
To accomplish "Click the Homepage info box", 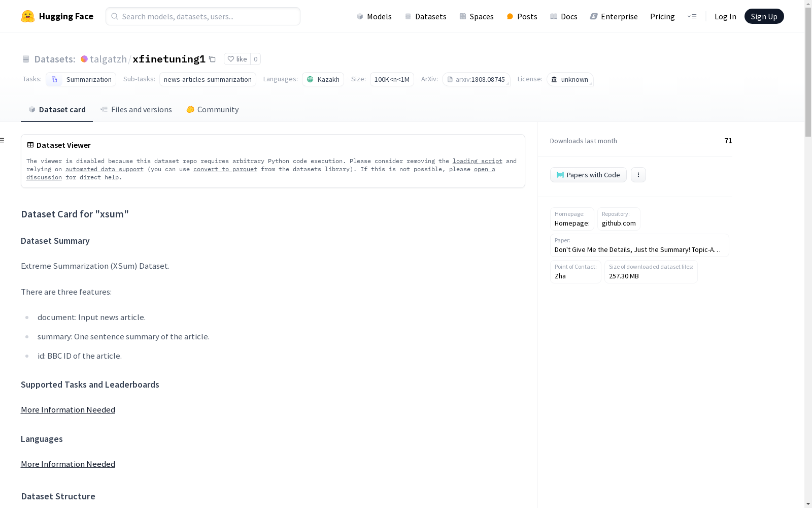I will click(x=572, y=219).
